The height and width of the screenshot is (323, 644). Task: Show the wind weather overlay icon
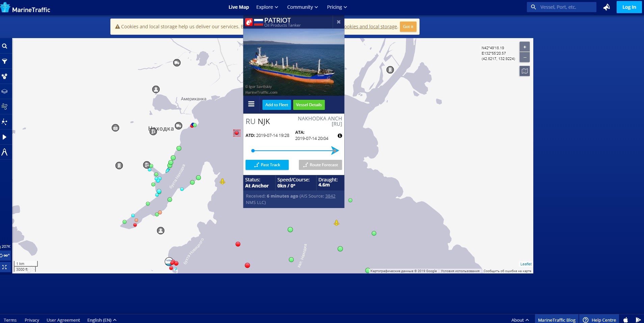pos(5,107)
